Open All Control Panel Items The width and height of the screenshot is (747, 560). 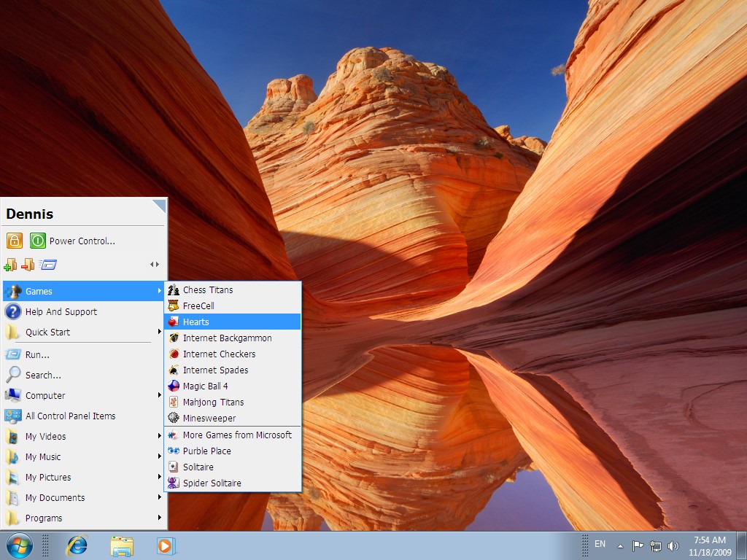[83, 416]
